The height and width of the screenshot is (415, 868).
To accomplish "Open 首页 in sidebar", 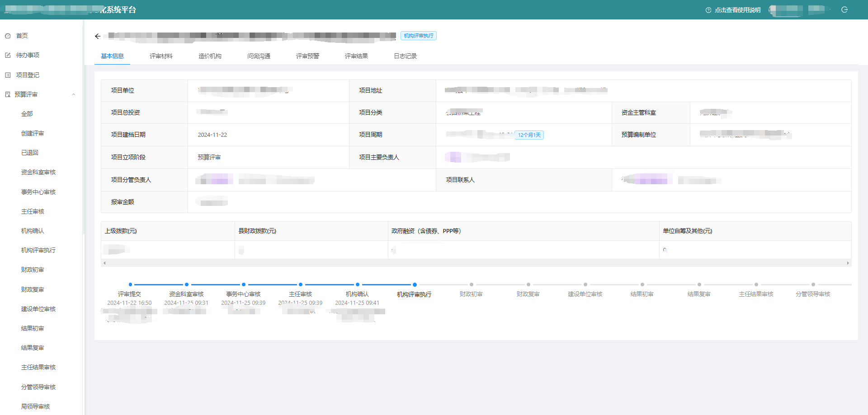I will tap(22, 36).
